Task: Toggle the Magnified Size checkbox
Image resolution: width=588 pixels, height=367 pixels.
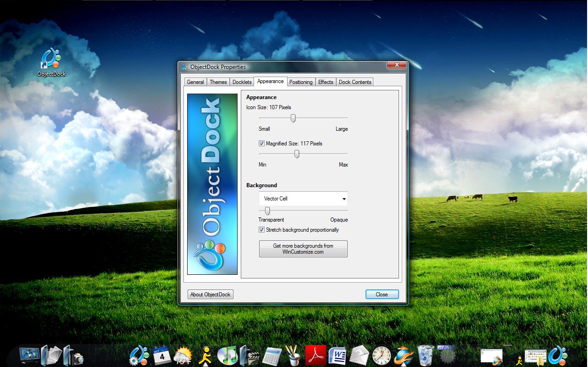Action: point(261,144)
